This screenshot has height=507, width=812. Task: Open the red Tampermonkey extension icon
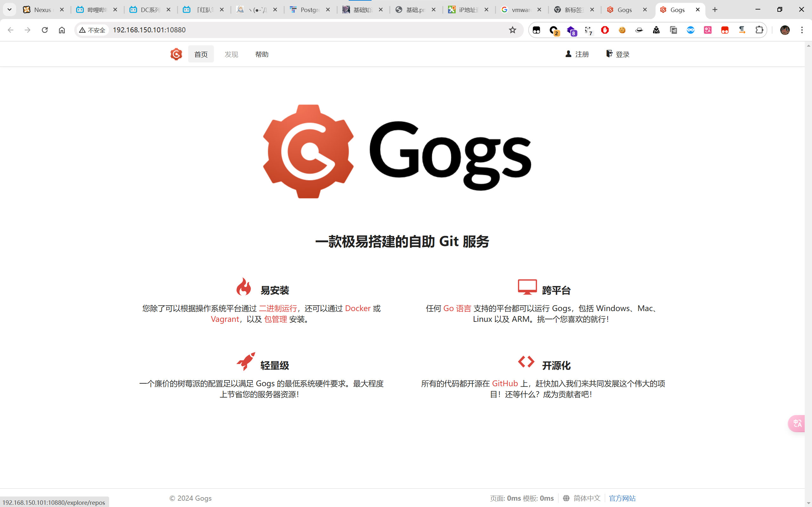click(x=725, y=30)
